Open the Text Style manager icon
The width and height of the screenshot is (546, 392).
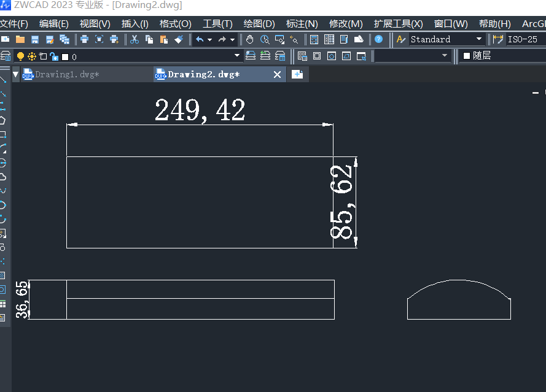point(401,39)
